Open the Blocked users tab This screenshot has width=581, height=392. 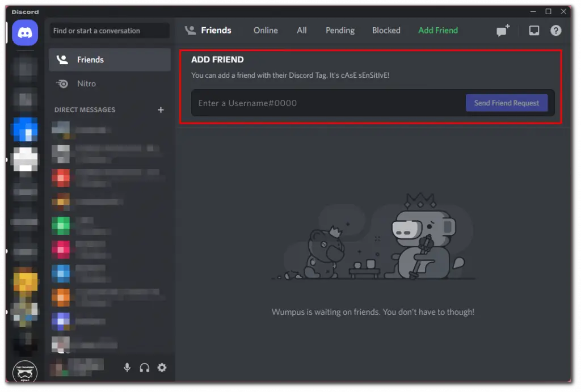tap(386, 30)
